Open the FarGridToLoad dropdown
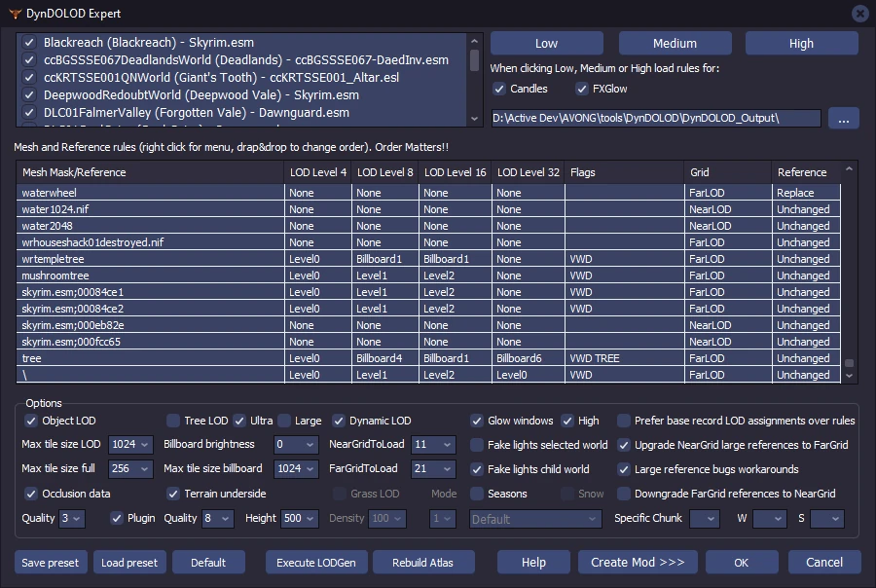The height and width of the screenshot is (588, 876). 433,468
